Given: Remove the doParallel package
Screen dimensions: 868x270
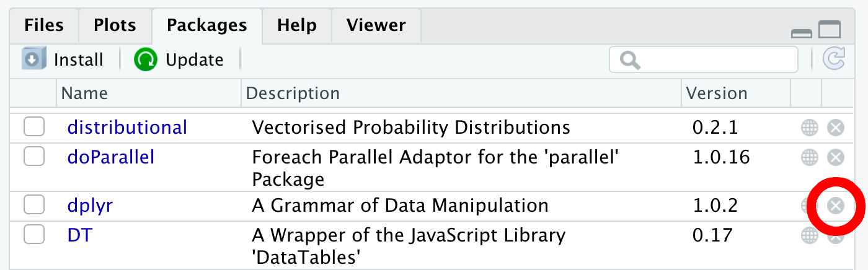Looking at the screenshot, I should [836, 157].
